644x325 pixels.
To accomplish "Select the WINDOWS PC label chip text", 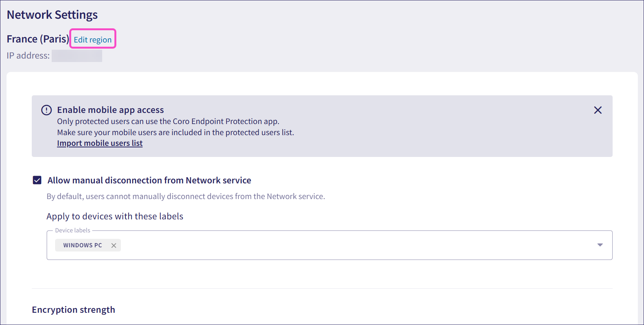I will tap(83, 245).
